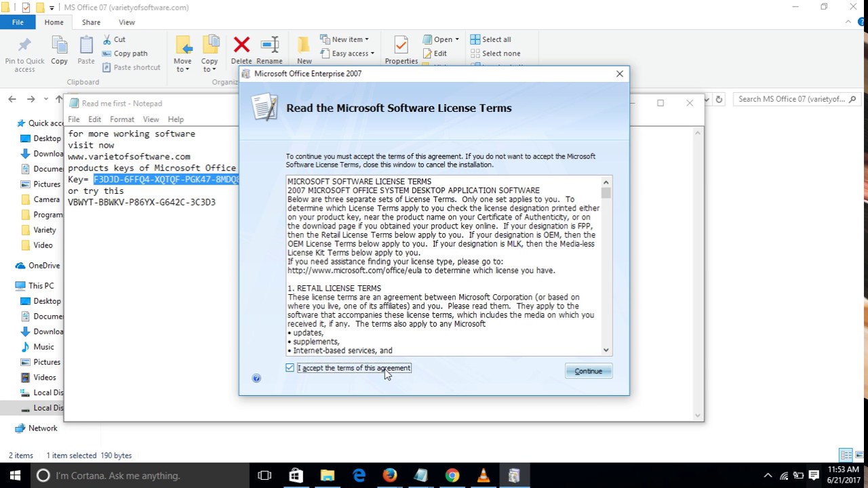Select Videos under This PC
The image size is (868, 488).
[39, 378]
